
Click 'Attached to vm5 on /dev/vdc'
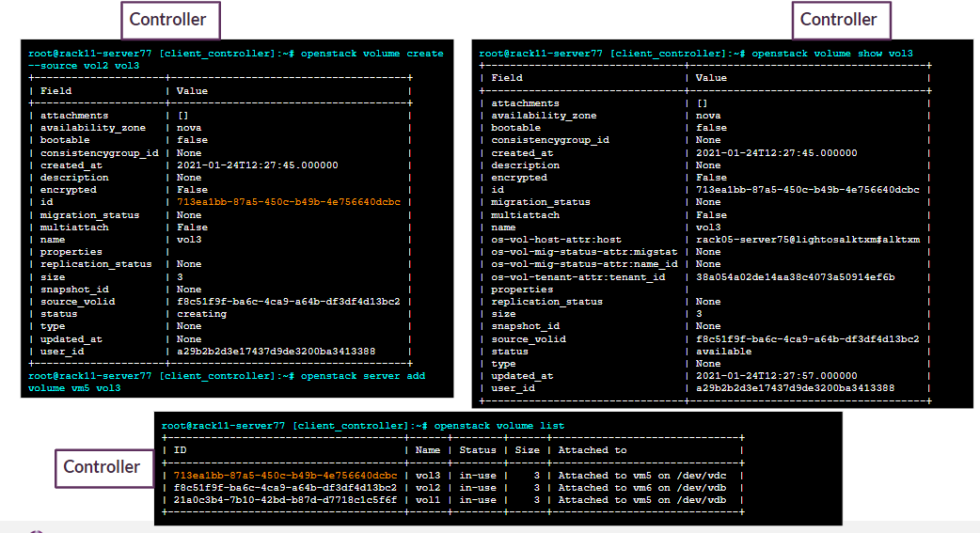[x=641, y=475]
